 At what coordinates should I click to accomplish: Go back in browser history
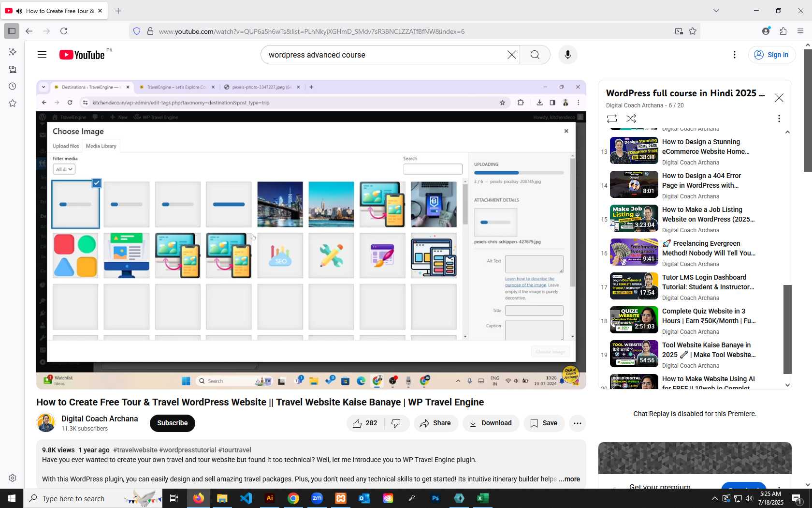[29, 31]
